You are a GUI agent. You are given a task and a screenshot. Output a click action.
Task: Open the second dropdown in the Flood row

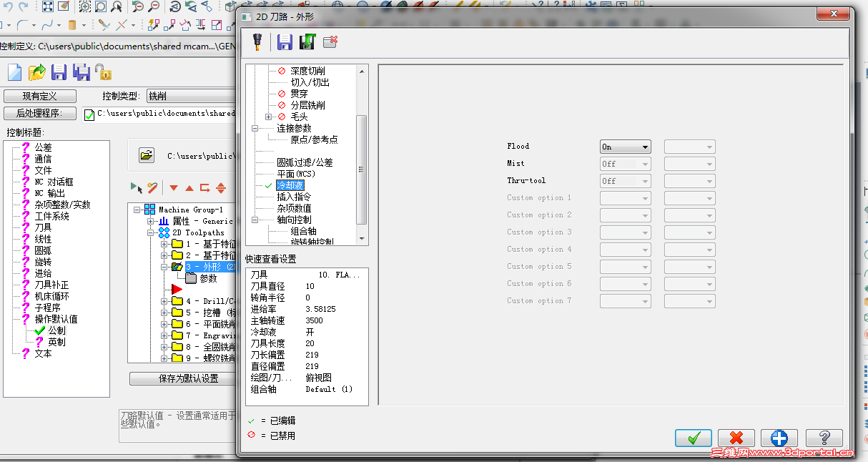click(x=690, y=147)
